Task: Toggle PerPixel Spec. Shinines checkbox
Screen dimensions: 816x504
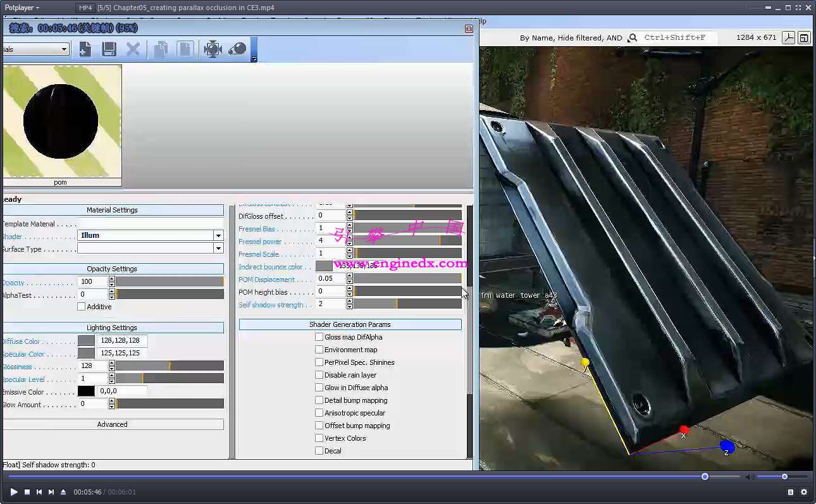Action: 319,362
